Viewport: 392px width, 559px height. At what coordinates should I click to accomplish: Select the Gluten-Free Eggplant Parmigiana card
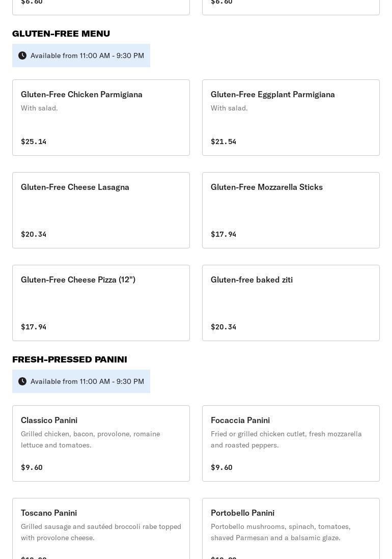point(291,118)
